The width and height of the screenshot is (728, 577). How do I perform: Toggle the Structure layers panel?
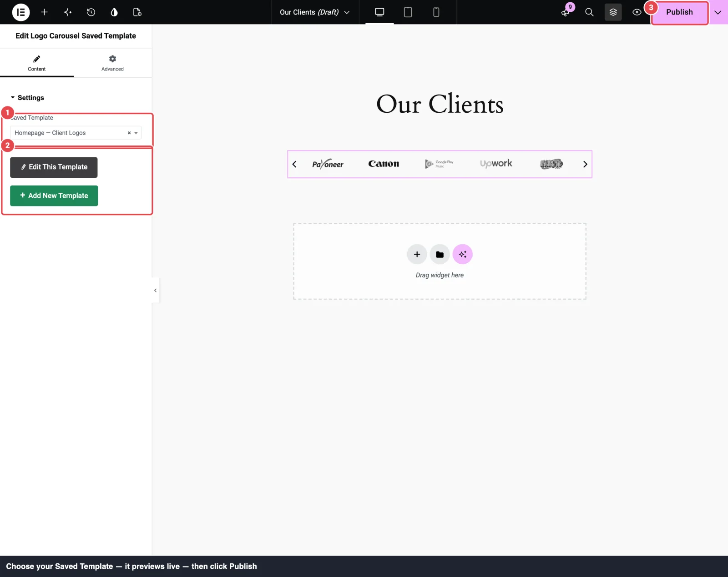613,12
